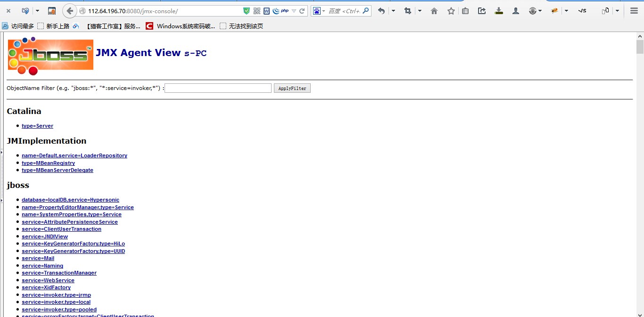The width and height of the screenshot is (644, 317).
Task: Open the Baidu search engine selector
Action: (x=319, y=11)
